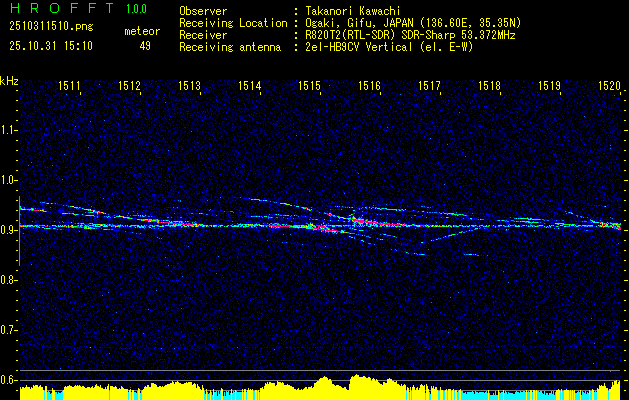Image resolution: width=629 pixels, height=400 pixels.
Task: Click the 1.1 kHz axis label
Action: tap(8, 130)
